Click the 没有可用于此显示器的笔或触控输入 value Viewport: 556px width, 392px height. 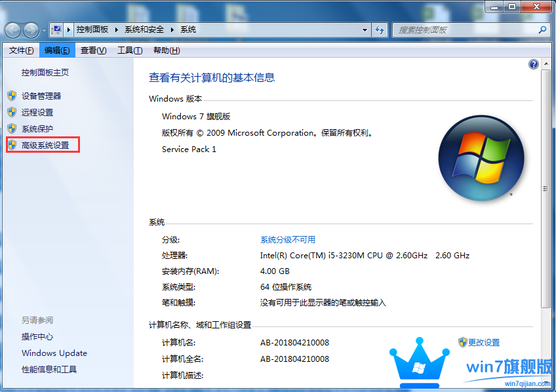(323, 303)
